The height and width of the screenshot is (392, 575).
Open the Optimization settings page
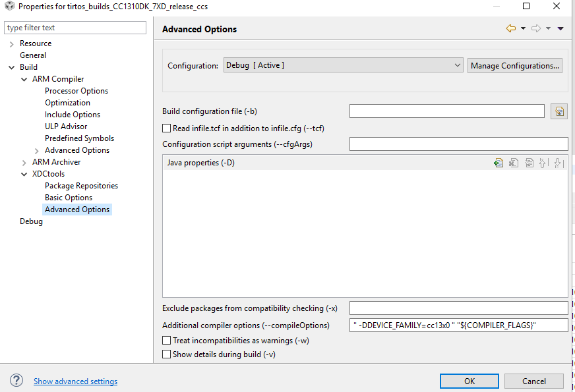[67, 103]
